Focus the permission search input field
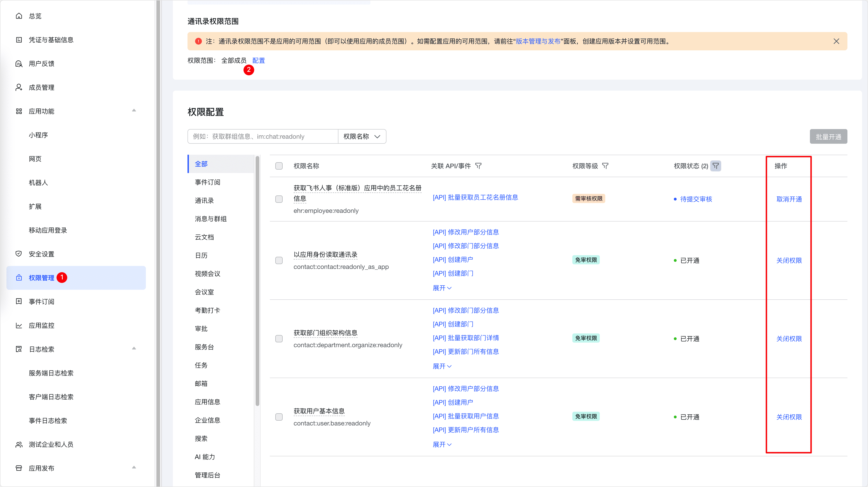 click(263, 136)
